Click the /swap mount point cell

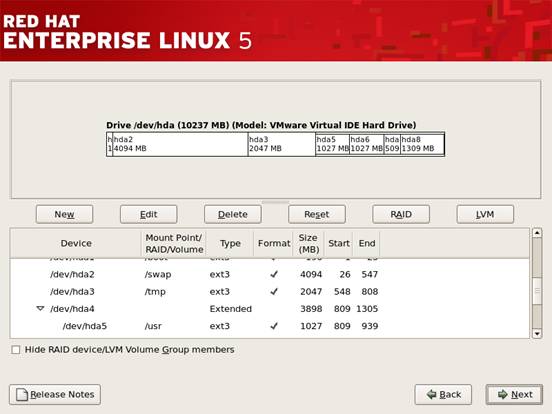(158, 274)
